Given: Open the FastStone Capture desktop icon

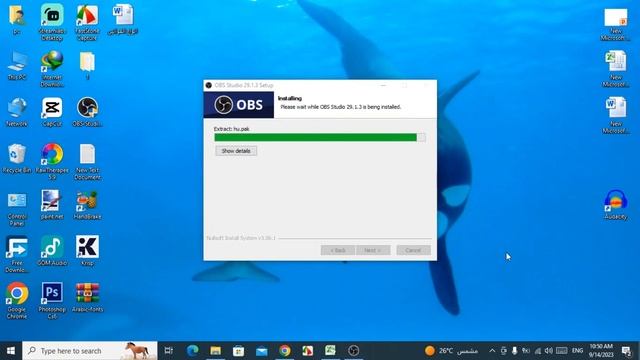Looking at the screenshot, I should [x=87, y=22].
